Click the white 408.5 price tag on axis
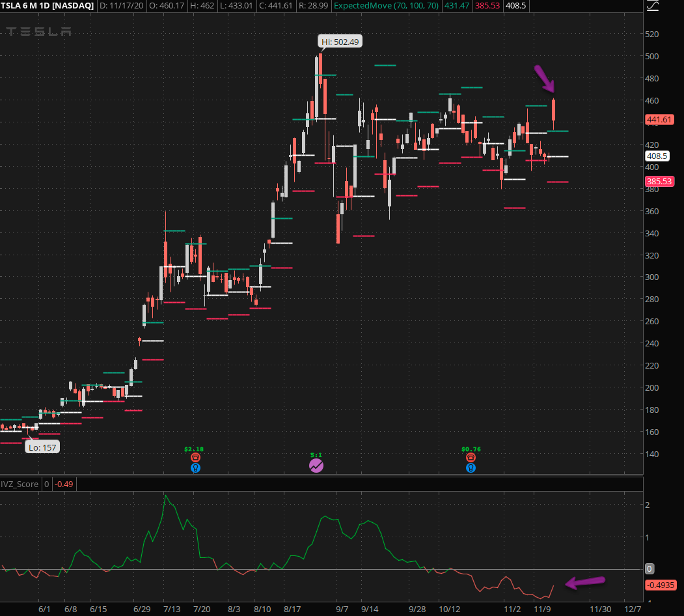The width and height of the screenshot is (684, 616). pyautogui.click(x=657, y=156)
